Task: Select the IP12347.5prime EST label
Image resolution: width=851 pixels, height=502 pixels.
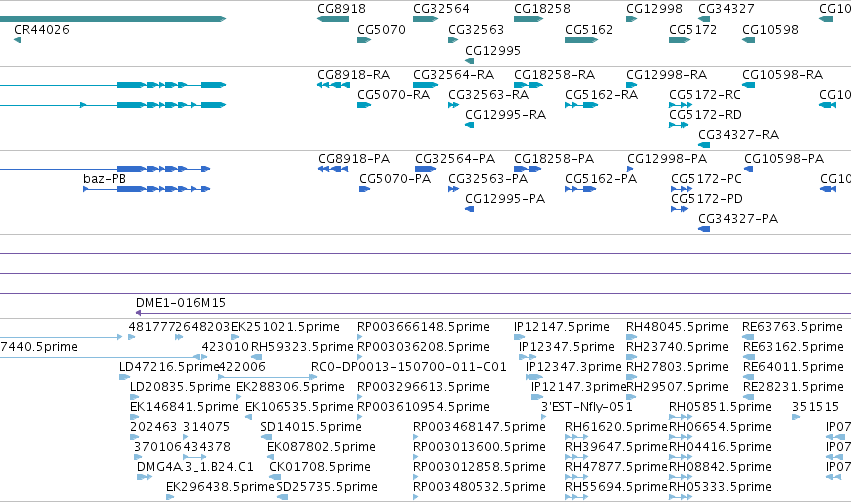Action: [567, 347]
